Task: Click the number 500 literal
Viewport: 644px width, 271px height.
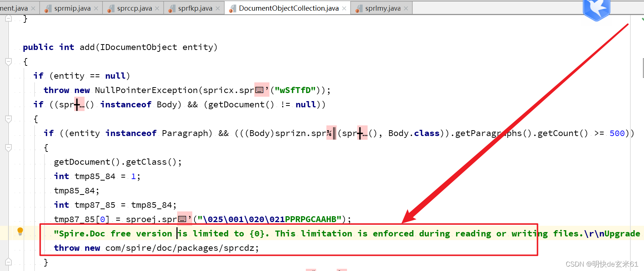Action: coord(617,133)
